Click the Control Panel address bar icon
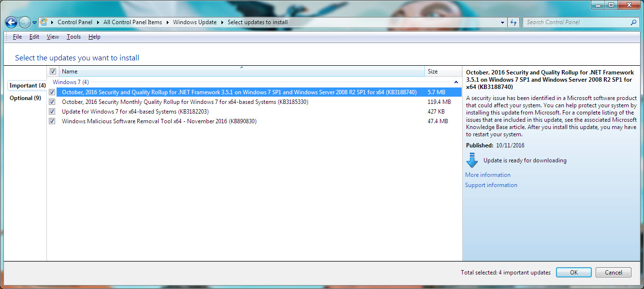The width and height of the screenshot is (644, 289). 44,22
